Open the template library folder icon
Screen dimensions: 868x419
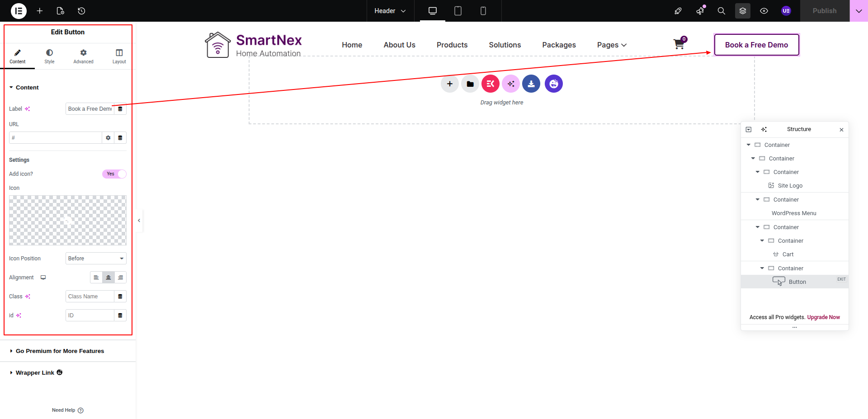click(470, 84)
